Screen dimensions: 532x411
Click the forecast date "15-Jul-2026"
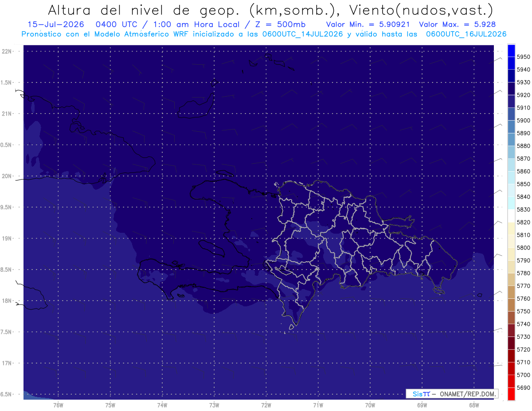tap(56, 24)
